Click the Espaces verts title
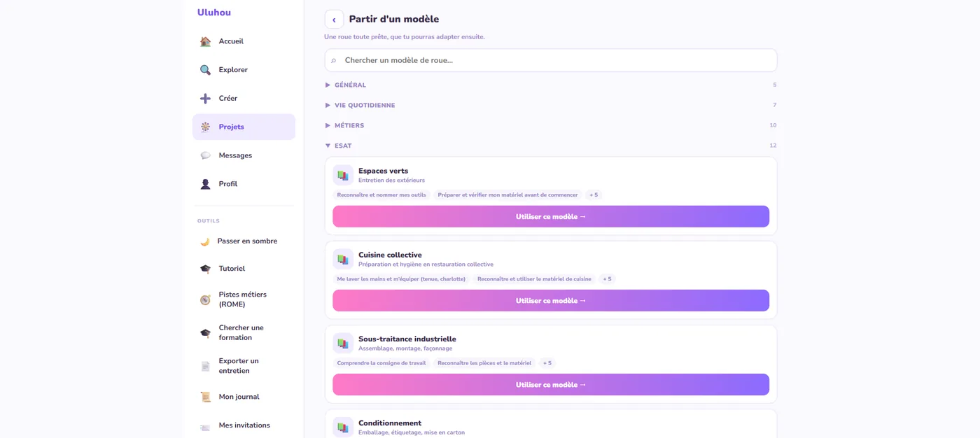This screenshot has width=980, height=438. pos(383,171)
